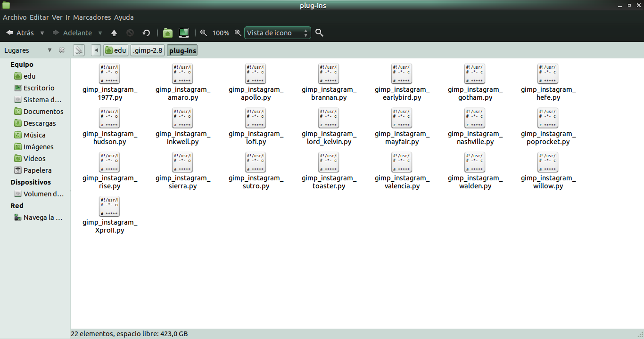Select the gimp_instagram_mayfair.py file icon
644x339 pixels.
click(402, 118)
